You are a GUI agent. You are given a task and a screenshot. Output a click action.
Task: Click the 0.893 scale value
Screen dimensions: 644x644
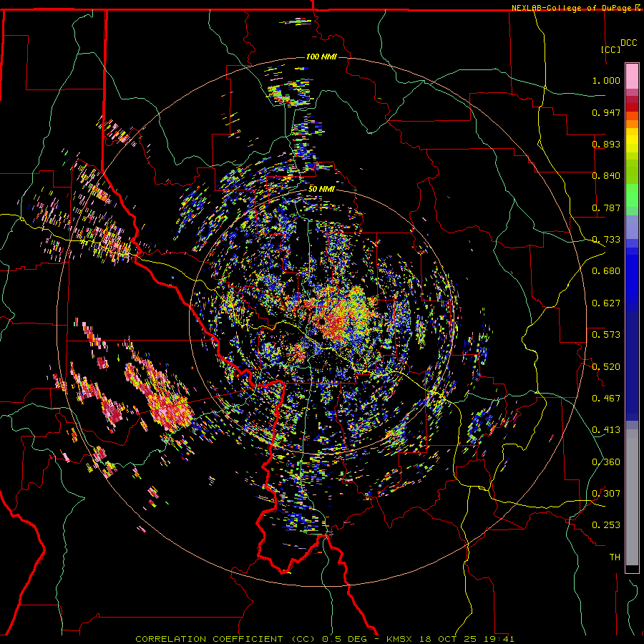coord(606,144)
